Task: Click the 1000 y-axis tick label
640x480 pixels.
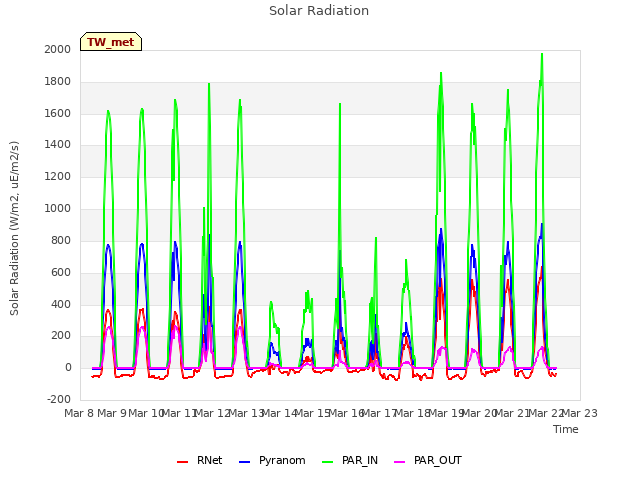Action: click(x=58, y=209)
